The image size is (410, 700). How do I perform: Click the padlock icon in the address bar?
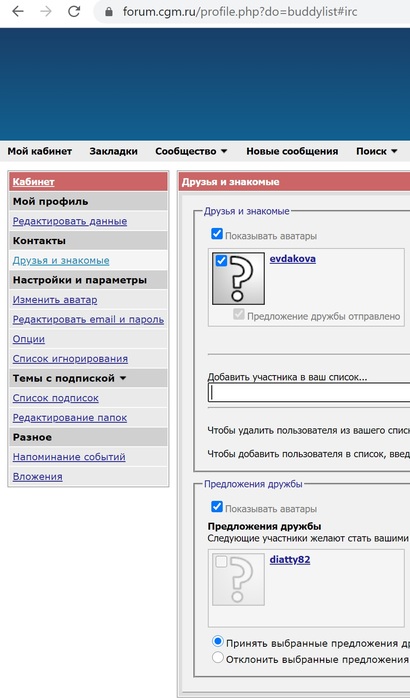109,12
